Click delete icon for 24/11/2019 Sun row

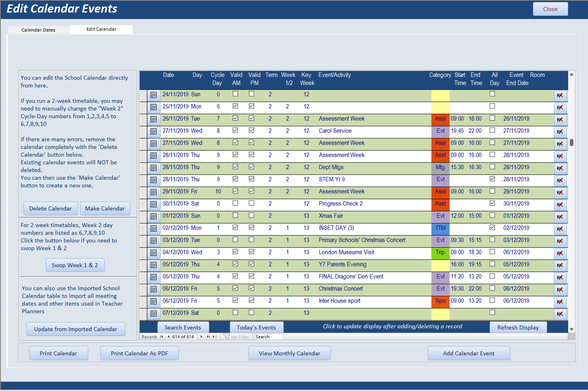click(x=560, y=96)
